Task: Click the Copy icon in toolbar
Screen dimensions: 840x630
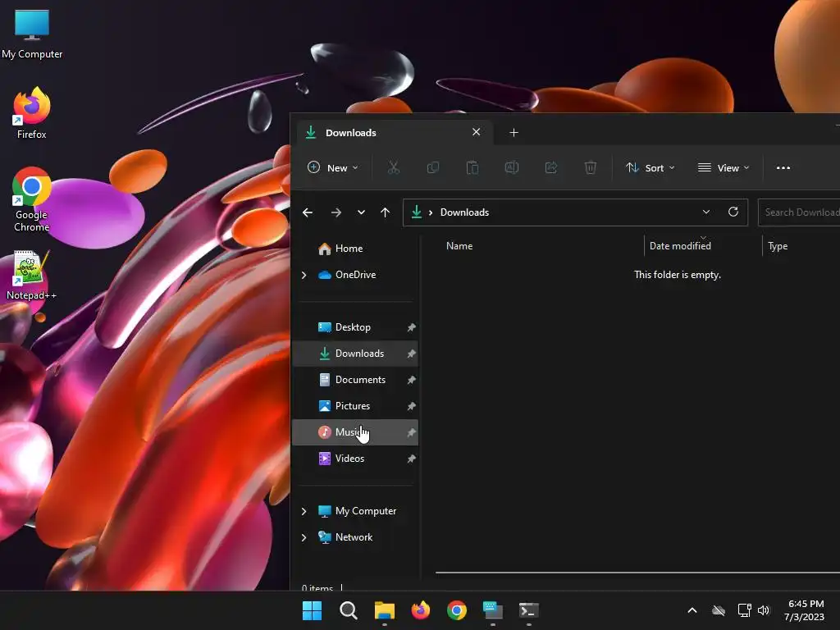Action: pos(433,167)
